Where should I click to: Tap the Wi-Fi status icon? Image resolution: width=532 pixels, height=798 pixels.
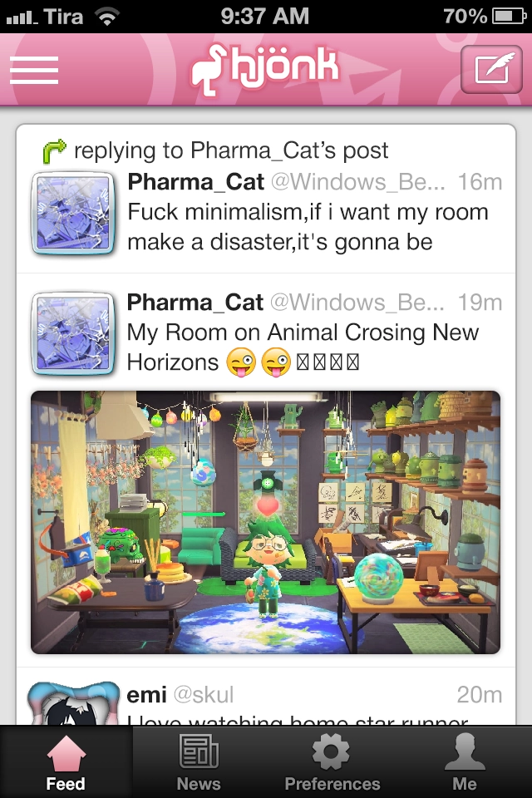tap(107, 17)
